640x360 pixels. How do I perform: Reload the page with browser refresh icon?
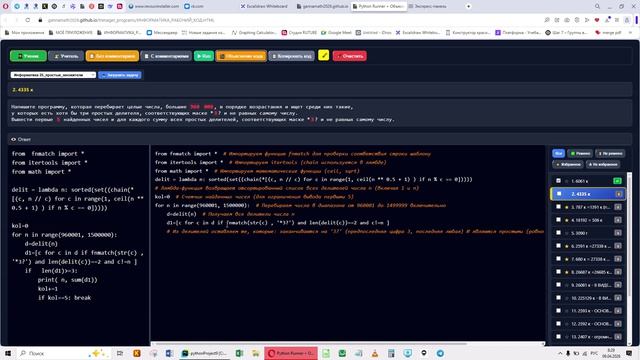pyautogui.click(x=28, y=20)
